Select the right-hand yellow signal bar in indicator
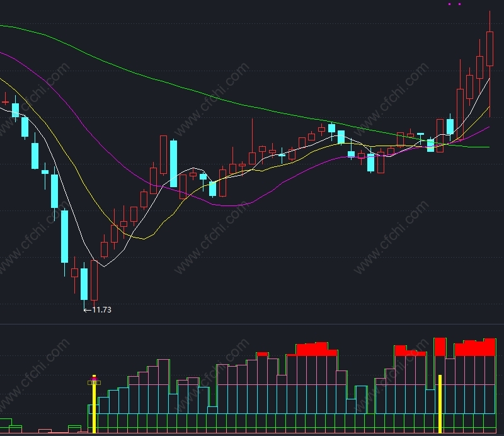 point(440,404)
